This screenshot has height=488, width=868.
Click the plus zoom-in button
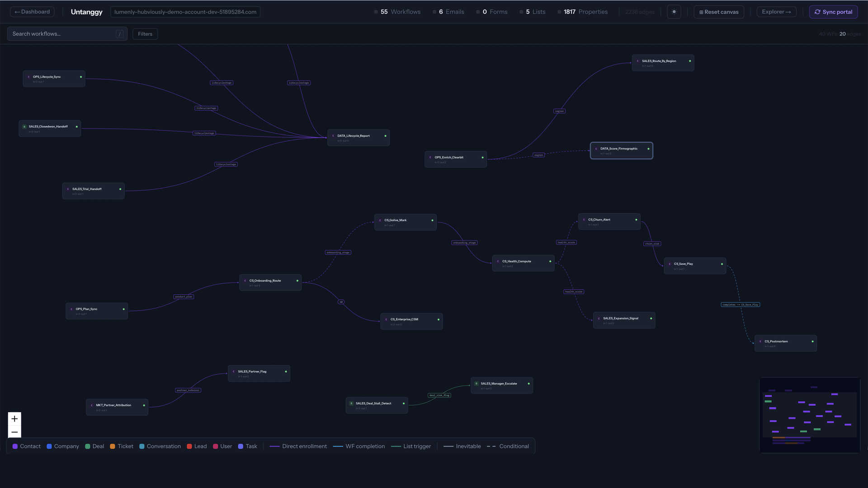point(14,419)
